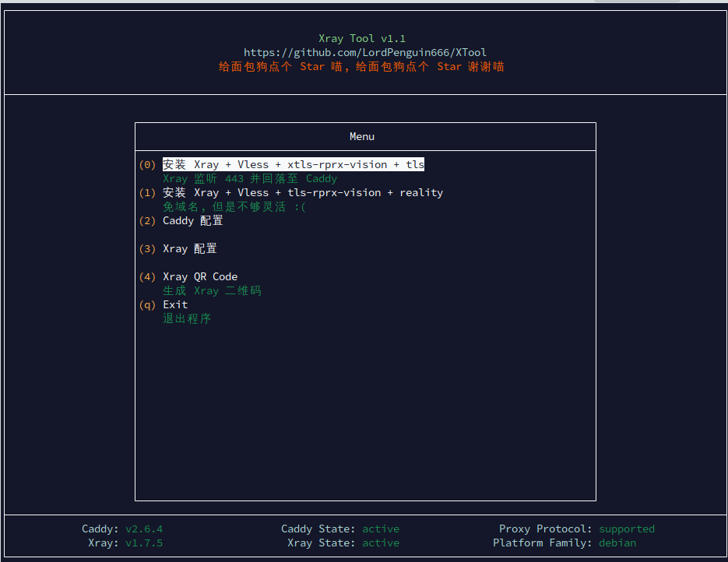Click the Caddy version v2.6.4 value

click(x=144, y=529)
